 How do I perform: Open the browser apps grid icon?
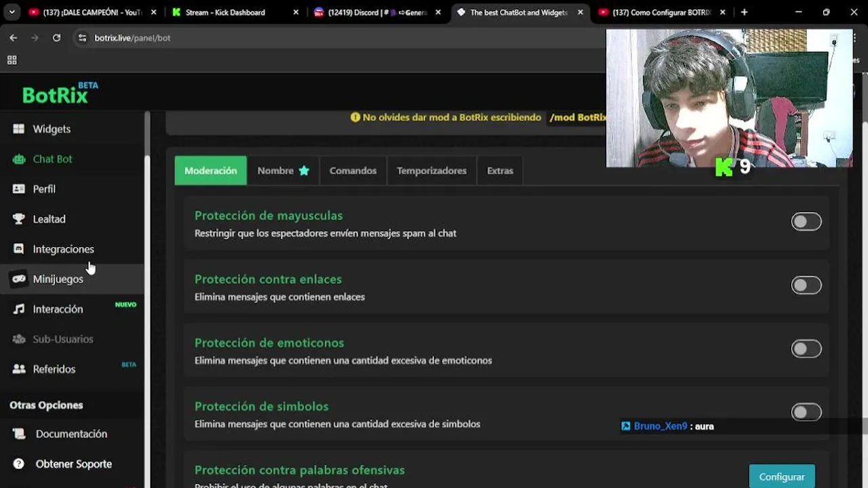pos(12,60)
